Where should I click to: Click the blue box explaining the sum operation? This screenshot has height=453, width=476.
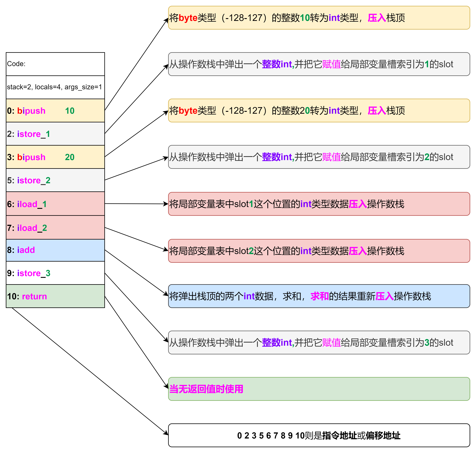click(x=319, y=296)
